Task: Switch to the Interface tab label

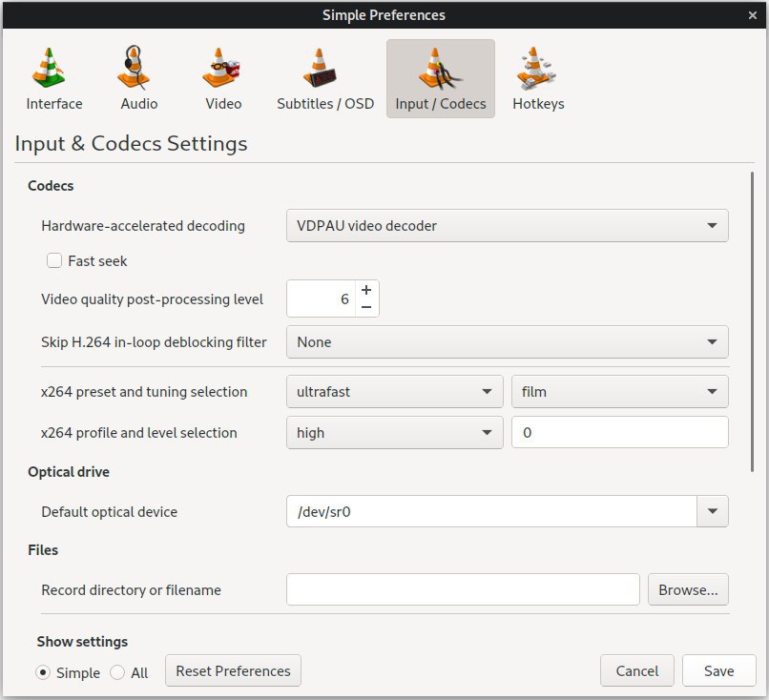Action: tap(54, 104)
